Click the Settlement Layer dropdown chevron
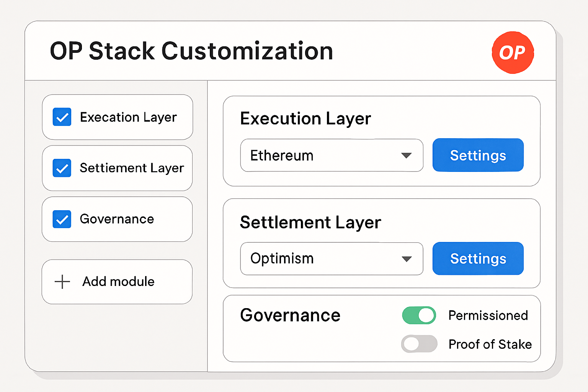Screen dimensions: 588x392 (x=407, y=259)
